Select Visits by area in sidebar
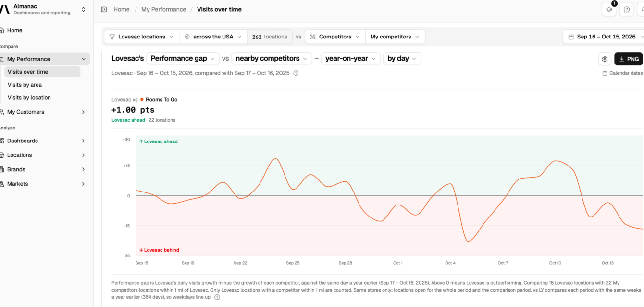Screen dimensions: 644x307 (25, 85)
